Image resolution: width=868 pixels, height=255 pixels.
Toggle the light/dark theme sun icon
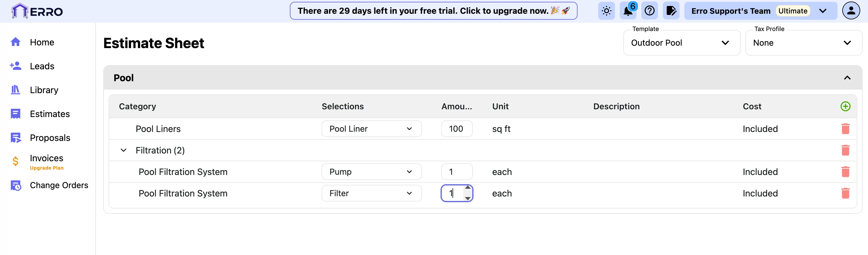point(606,11)
